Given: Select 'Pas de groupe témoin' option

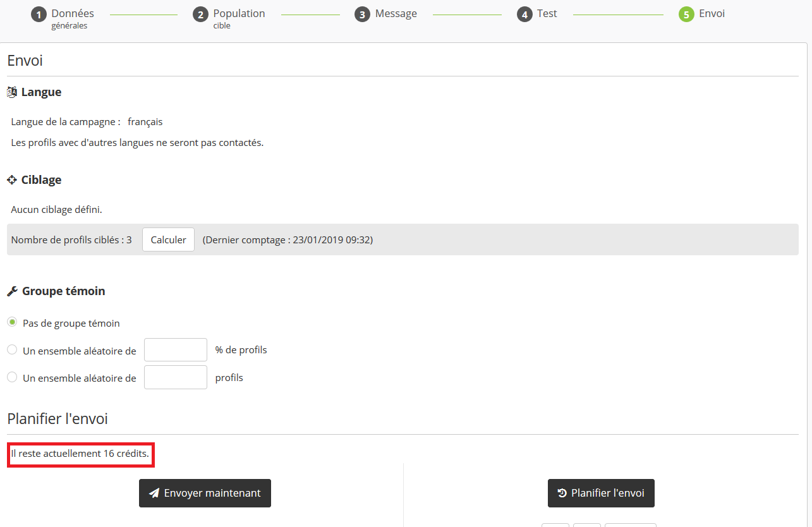Looking at the screenshot, I should [12, 322].
